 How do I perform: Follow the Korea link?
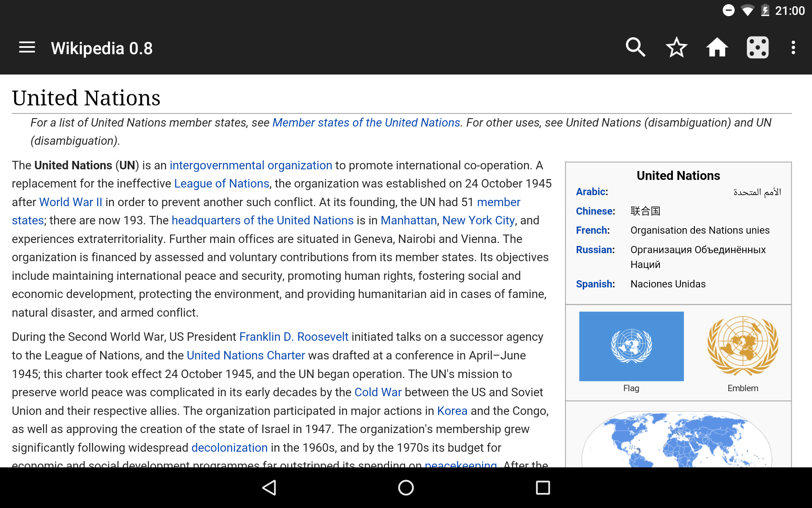click(x=452, y=411)
